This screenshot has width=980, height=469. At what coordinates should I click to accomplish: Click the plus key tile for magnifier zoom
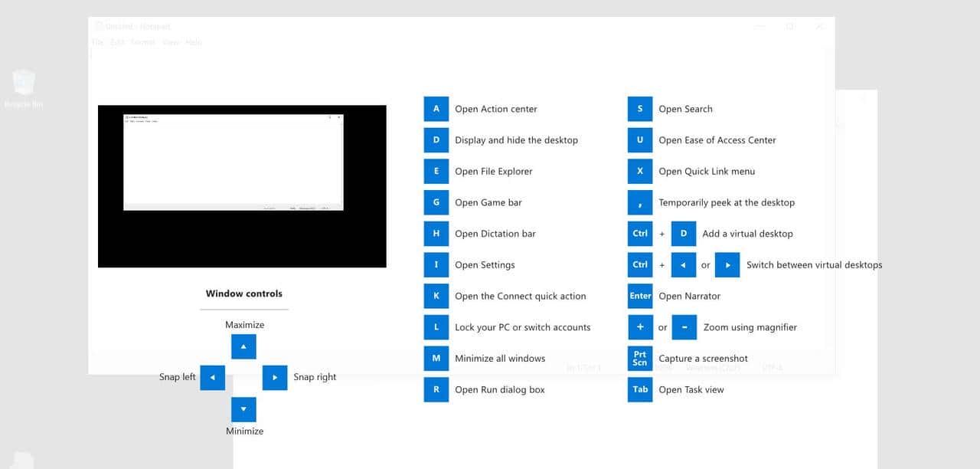coord(640,327)
